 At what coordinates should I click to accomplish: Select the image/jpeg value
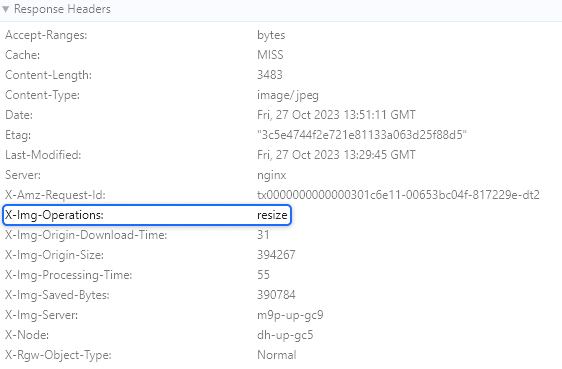(x=288, y=95)
